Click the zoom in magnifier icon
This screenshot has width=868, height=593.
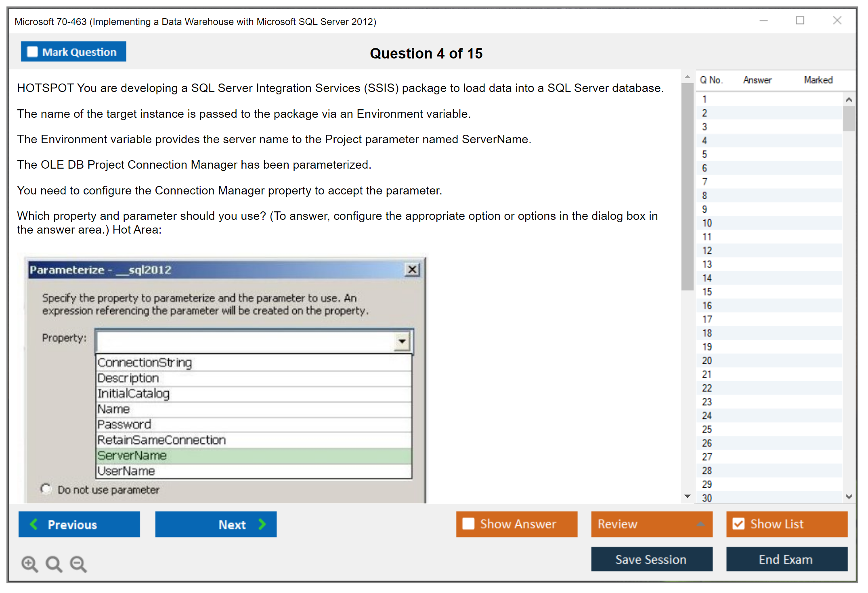click(29, 564)
